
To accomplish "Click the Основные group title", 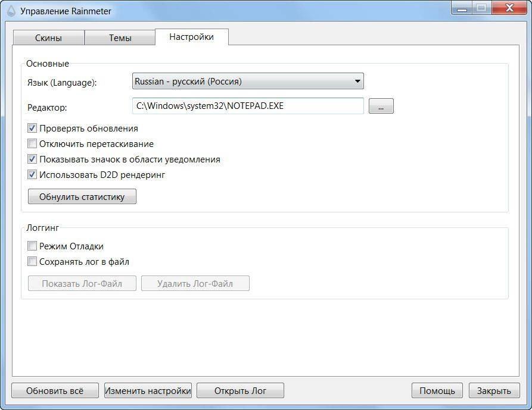I will pyautogui.click(x=48, y=64).
